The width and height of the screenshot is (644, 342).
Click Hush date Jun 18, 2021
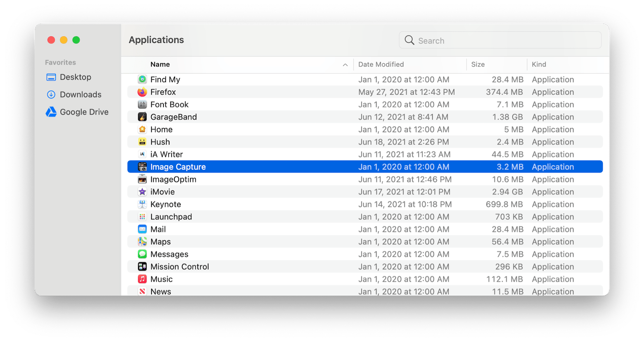point(404,142)
